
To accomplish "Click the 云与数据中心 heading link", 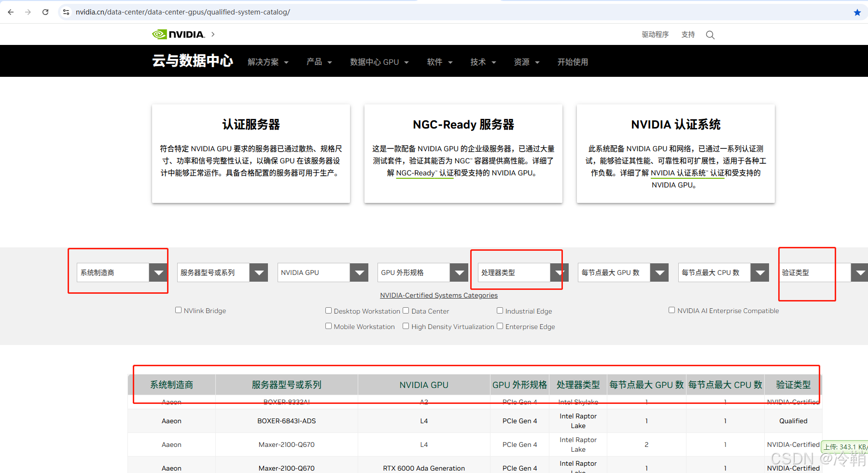I will pyautogui.click(x=193, y=61).
